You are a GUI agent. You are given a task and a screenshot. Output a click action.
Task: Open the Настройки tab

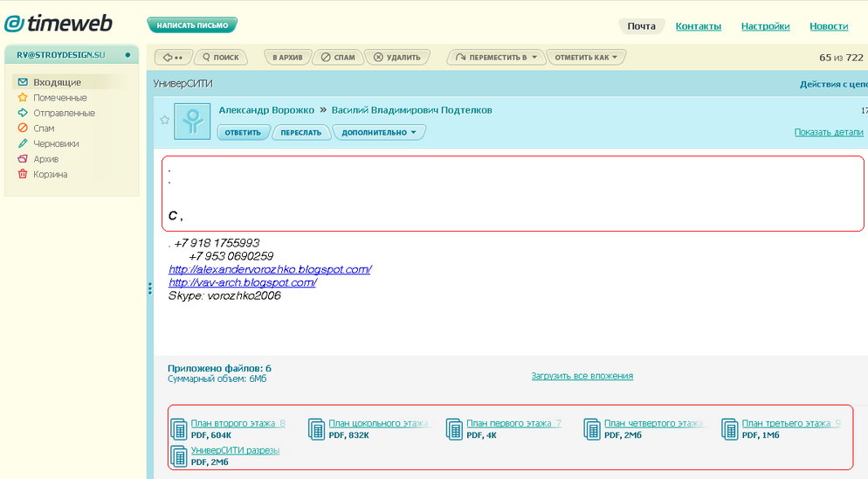point(765,26)
